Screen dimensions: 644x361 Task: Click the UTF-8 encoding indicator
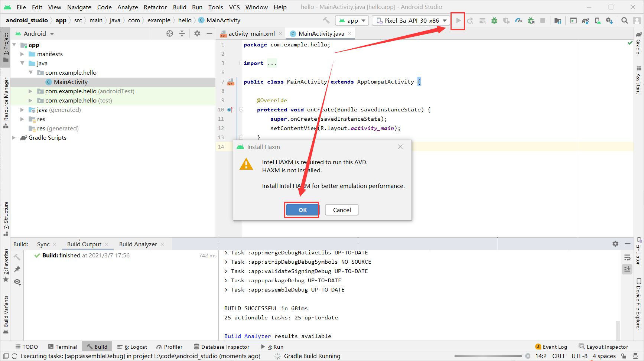tap(579, 356)
